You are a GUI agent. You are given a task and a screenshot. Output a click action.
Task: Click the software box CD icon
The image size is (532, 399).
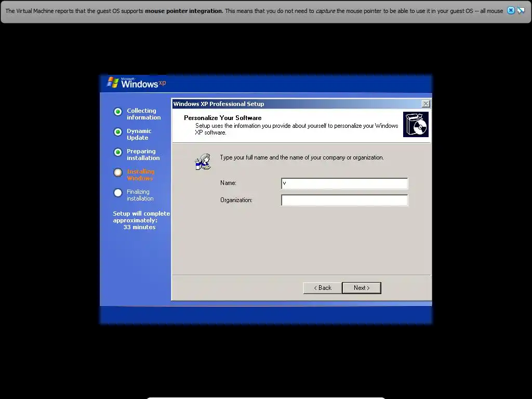pyautogui.click(x=416, y=125)
